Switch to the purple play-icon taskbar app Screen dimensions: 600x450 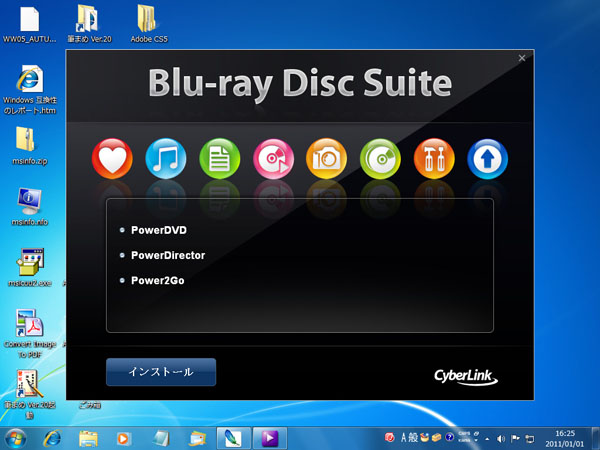[x=270, y=439]
